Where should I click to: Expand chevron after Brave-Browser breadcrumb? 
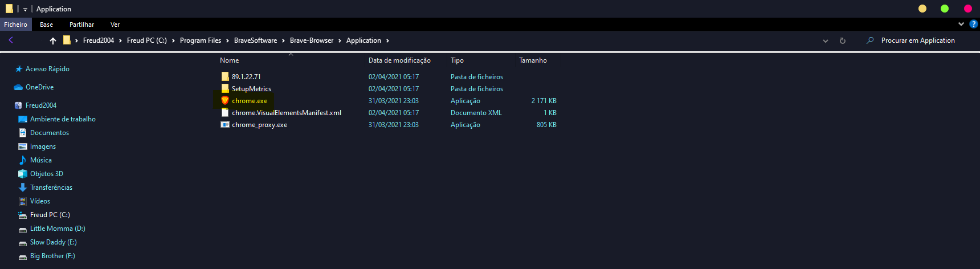(x=340, y=40)
